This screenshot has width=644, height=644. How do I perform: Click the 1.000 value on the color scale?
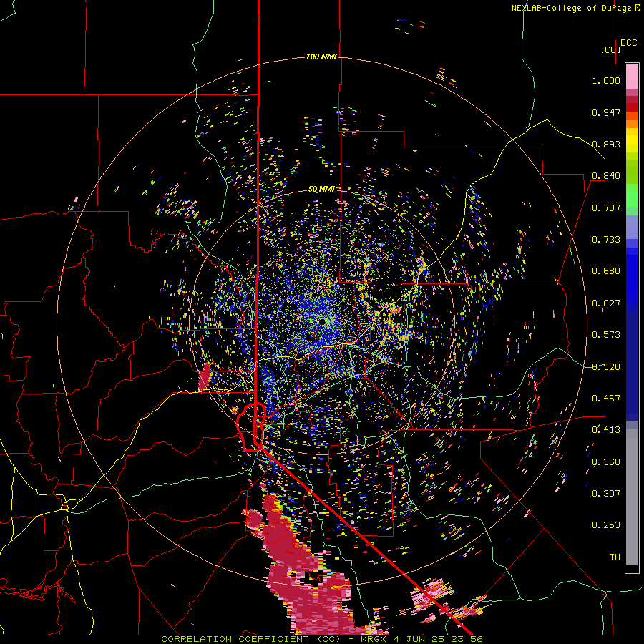coord(606,80)
